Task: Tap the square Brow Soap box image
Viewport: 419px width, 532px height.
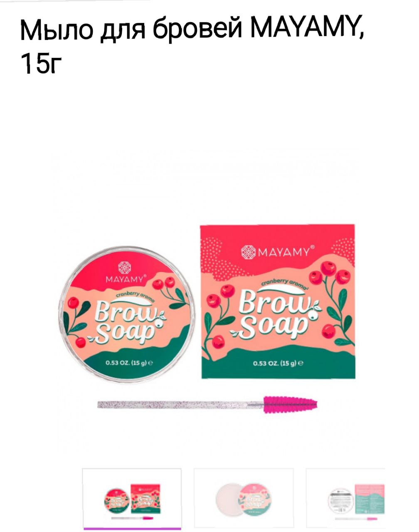Action: (278, 301)
